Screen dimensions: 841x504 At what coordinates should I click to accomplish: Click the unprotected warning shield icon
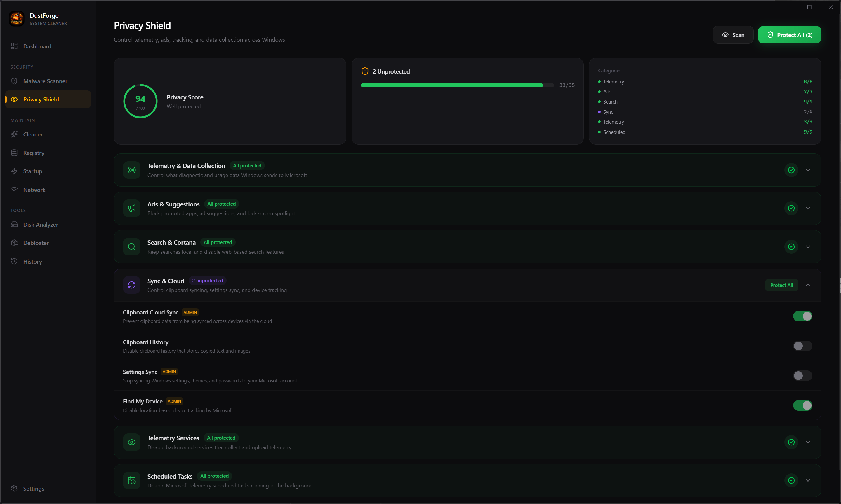click(x=365, y=71)
